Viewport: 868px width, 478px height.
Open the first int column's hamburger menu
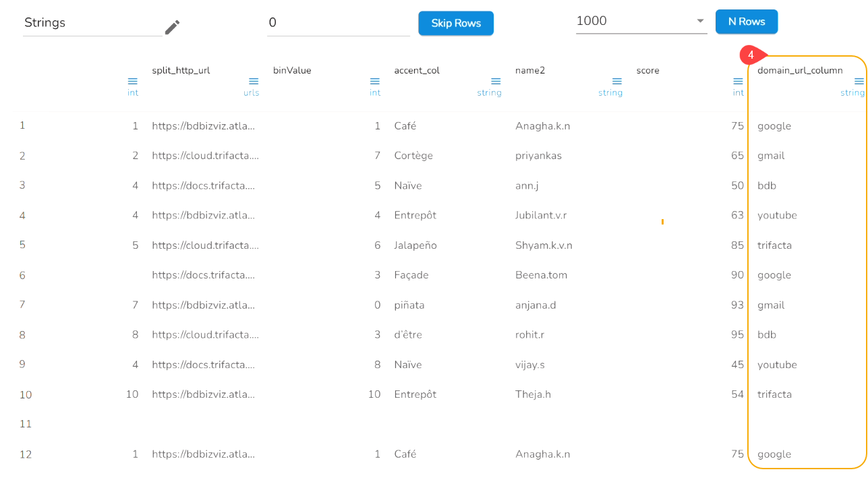pyautogui.click(x=133, y=81)
